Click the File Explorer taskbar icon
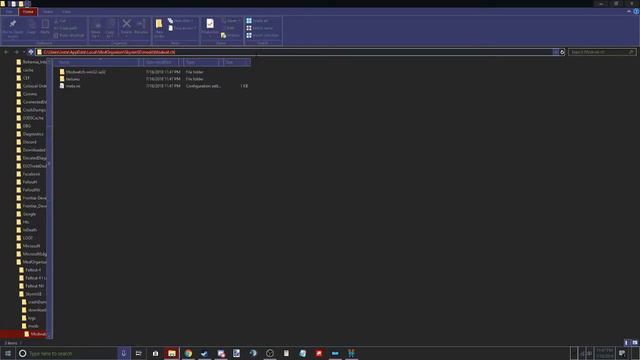This screenshot has width=640, height=360. click(x=172, y=353)
